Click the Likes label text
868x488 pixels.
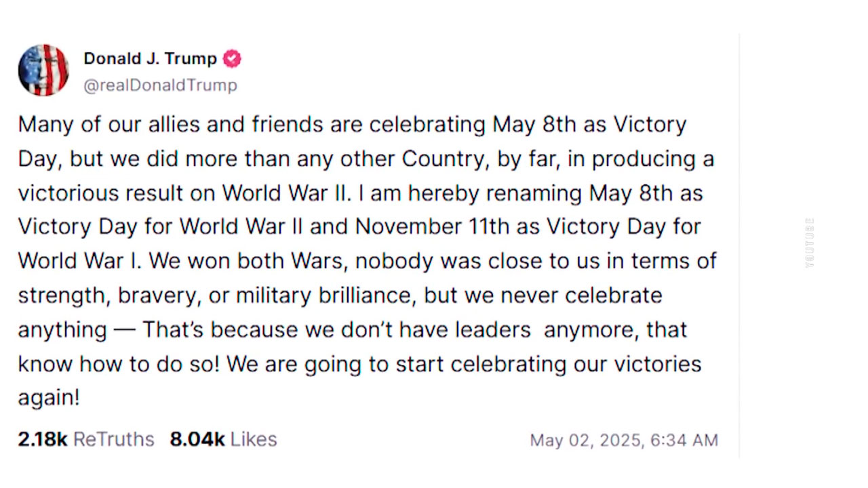pos(254,439)
